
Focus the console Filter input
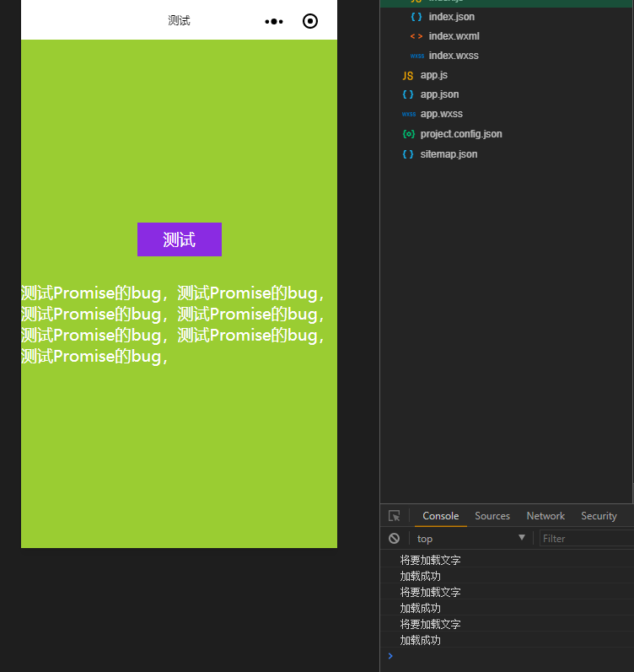point(587,538)
